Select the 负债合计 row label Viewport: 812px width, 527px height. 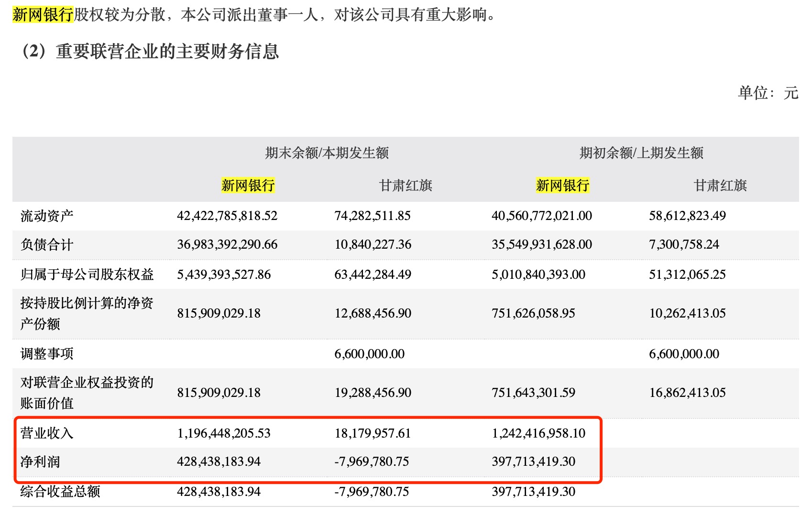coord(47,245)
